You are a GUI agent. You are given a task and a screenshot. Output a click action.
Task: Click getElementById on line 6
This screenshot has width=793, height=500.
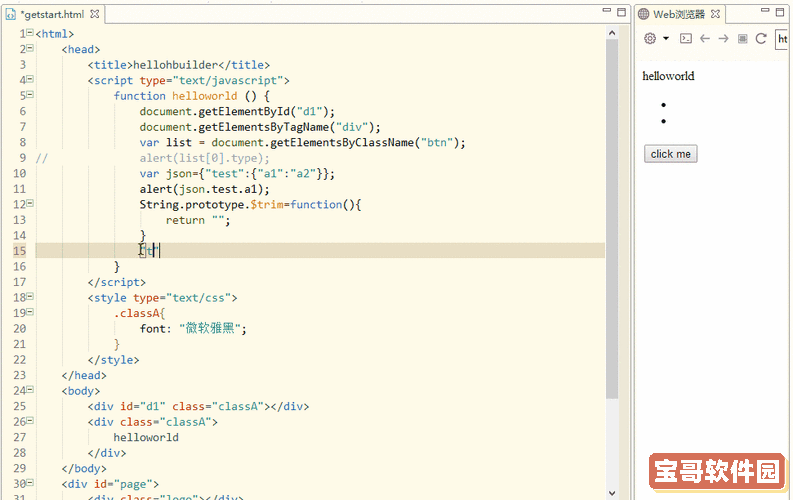point(244,111)
